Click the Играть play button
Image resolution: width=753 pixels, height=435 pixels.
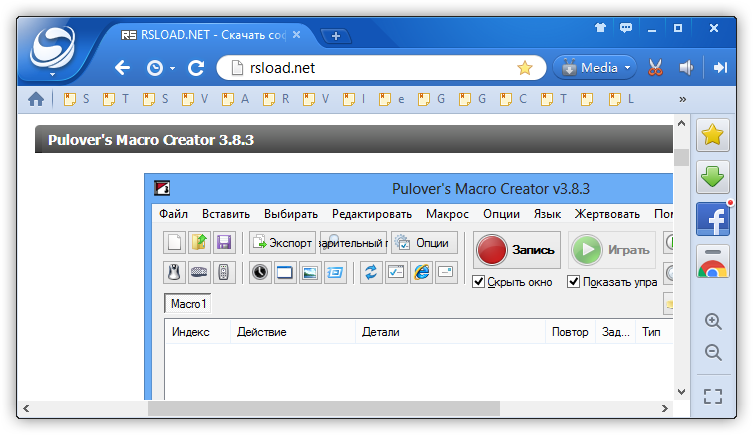[612, 250]
